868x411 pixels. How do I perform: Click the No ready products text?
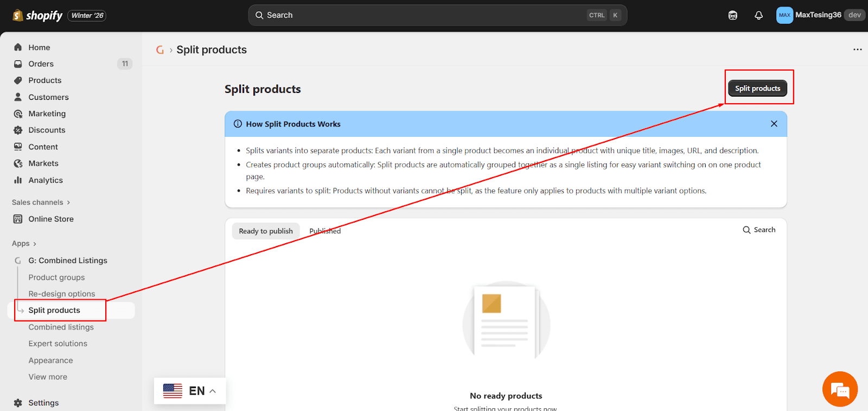[506, 396]
